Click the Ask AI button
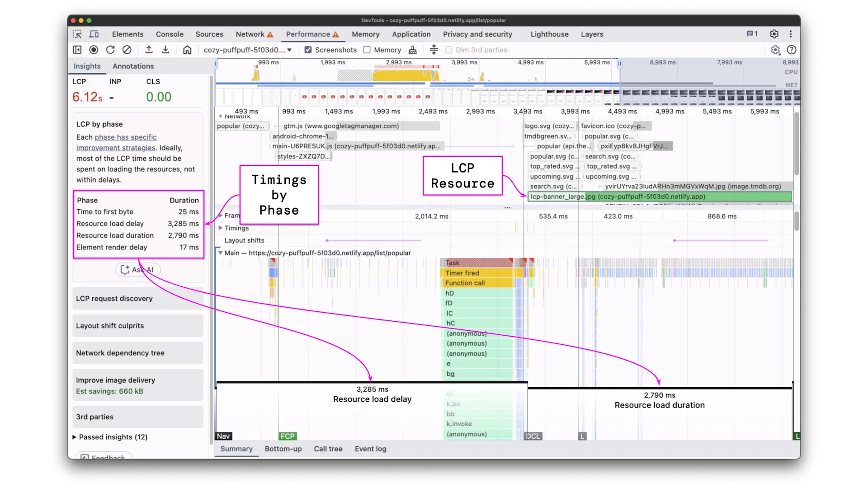This screenshot has height=488, width=868. click(137, 270)
